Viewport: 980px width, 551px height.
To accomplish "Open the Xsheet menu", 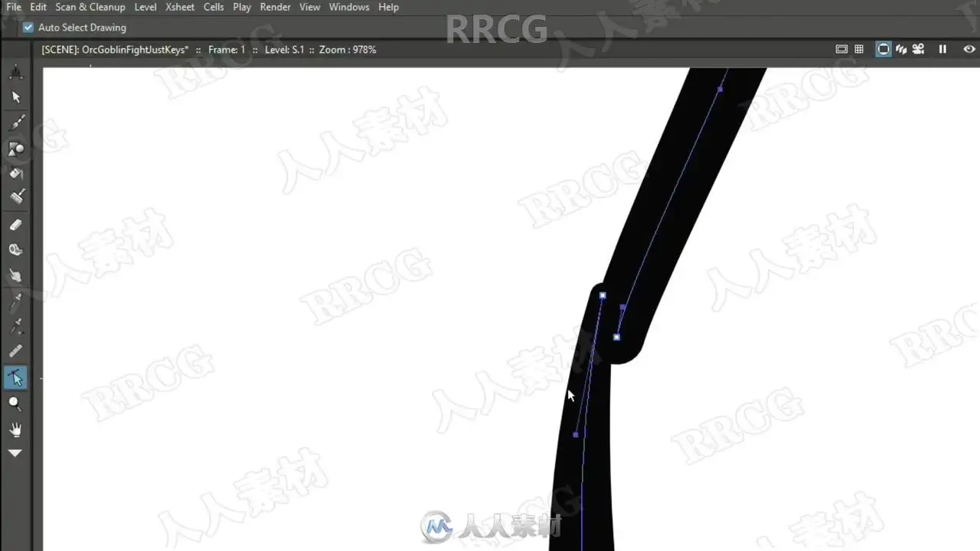I will (180, 7).
